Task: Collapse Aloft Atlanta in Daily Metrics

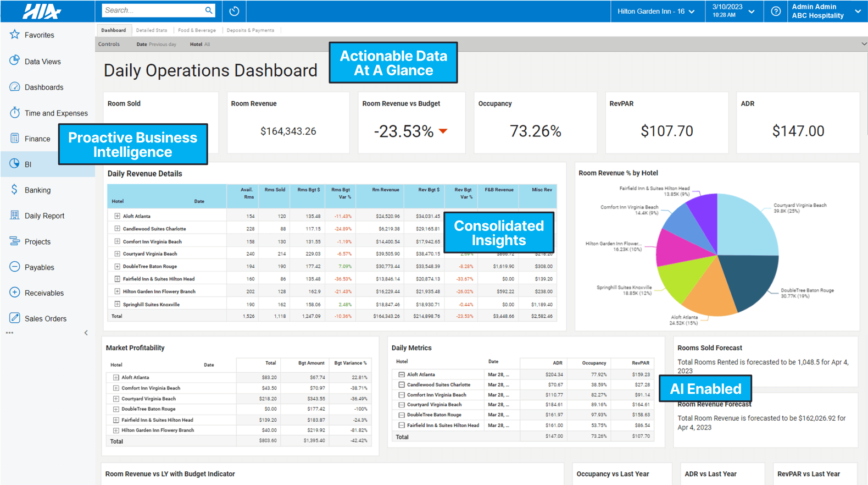Action: (402, 374)
